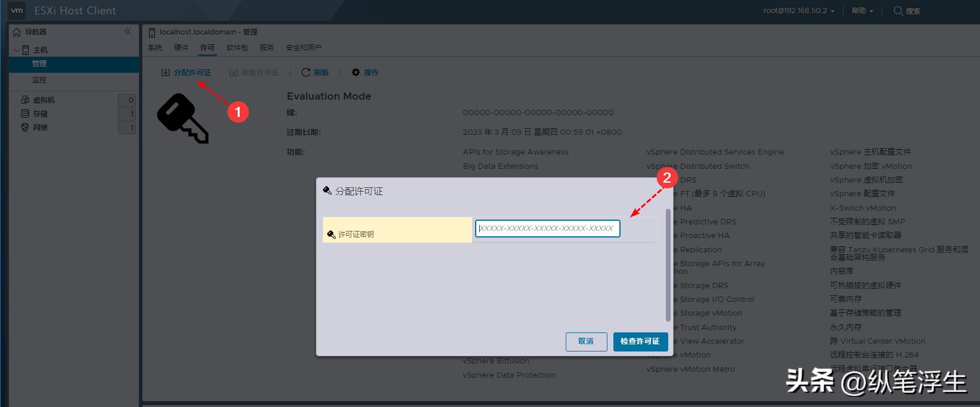
Task: Select the 许可 tab
Action: 207,48
